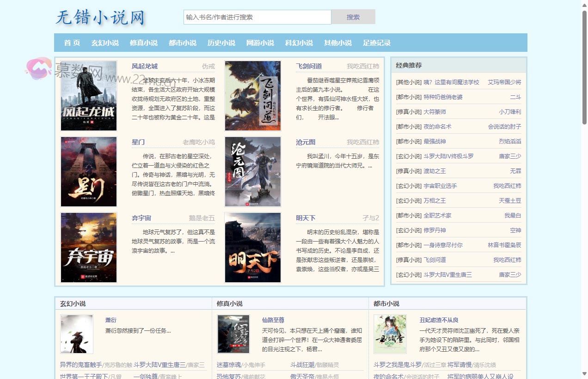Screen dimensions: 588x379
Task: Click the 搜索 search button
Action: click(x=353, y=17)
